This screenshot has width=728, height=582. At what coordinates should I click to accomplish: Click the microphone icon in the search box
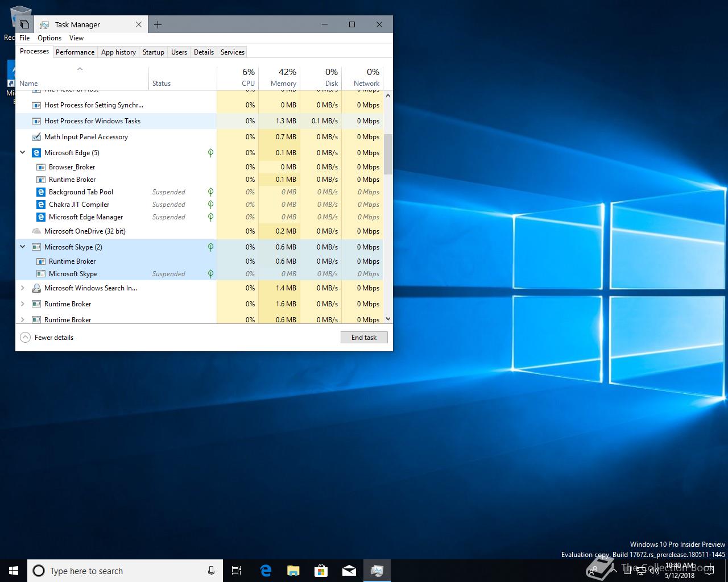click(x=211, y=571)
